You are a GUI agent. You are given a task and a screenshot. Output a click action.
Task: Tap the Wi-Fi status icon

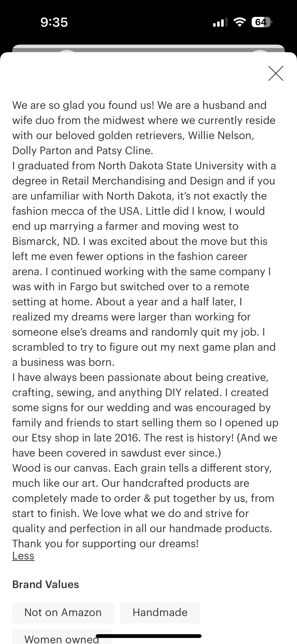pos(240,22)
